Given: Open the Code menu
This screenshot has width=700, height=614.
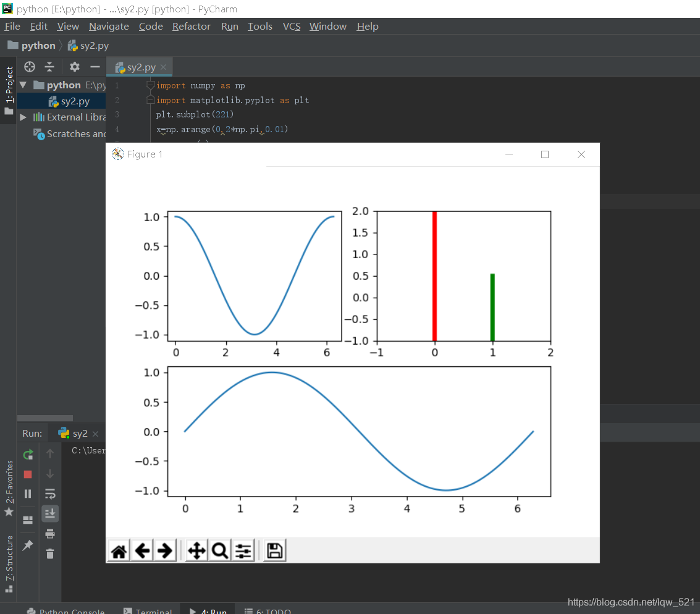Looking at the screenshot, I should [x=151, y=27].
